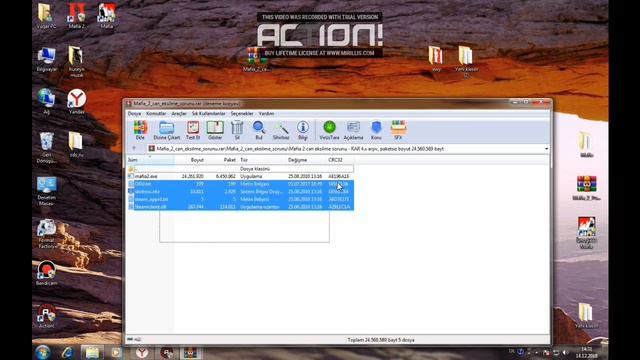Open the Komutlar menu
This screenshot has height=360, width=640.
pyautogui.click(x=156, y=113)
